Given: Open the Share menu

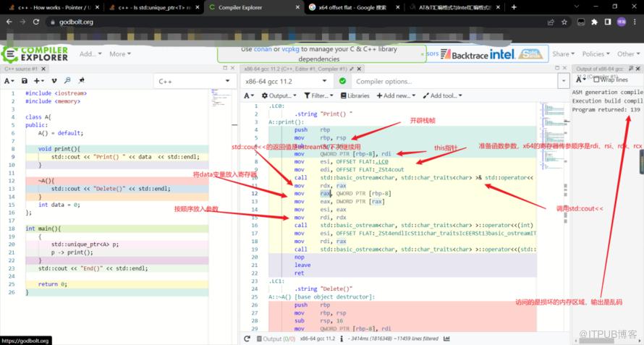Looking at the screenshot, I should pyautogui.click(x=562, y=54).
